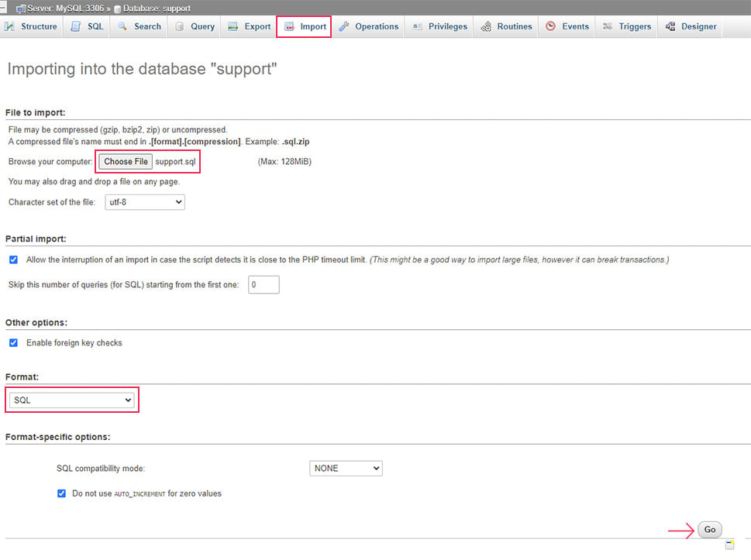Click the selected file name support.sql

pos(175,162)
